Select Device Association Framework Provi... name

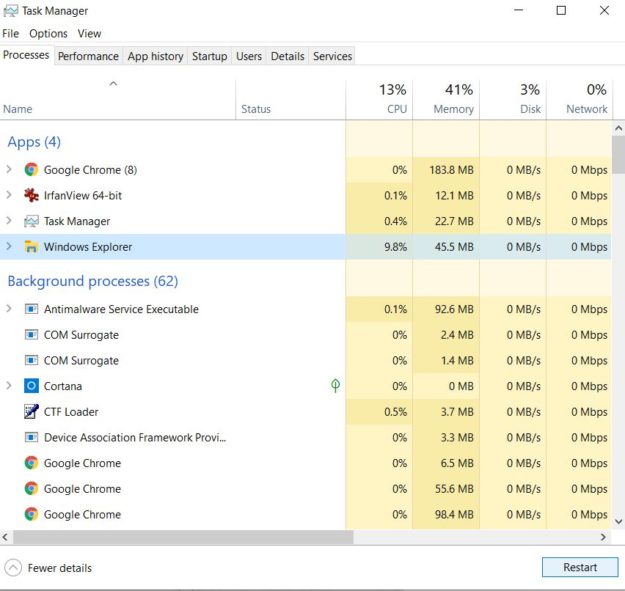[135, 438]
